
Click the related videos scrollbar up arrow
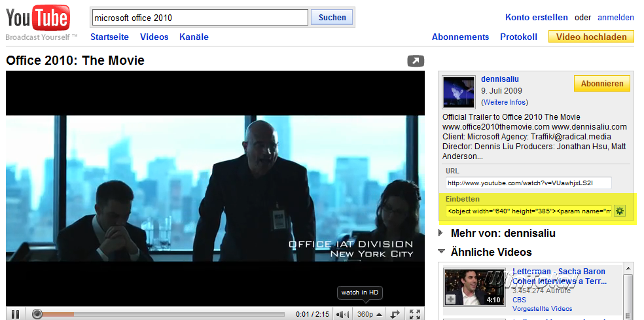(x=628, y=268)
